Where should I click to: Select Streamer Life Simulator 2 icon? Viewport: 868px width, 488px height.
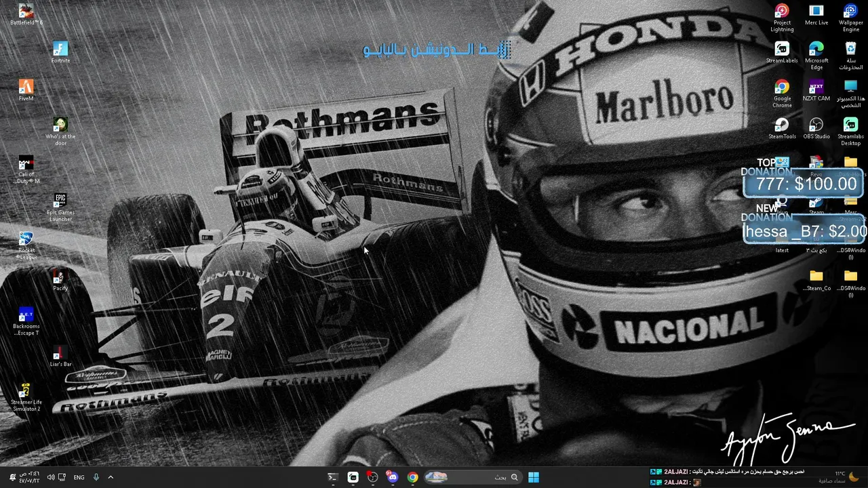coord(26,397)
